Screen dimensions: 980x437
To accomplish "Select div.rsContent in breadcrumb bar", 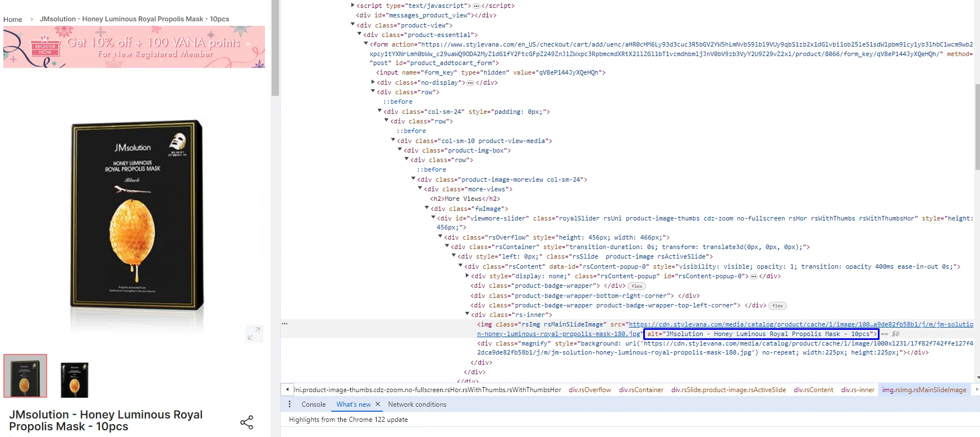I will [x=813, y=390].
